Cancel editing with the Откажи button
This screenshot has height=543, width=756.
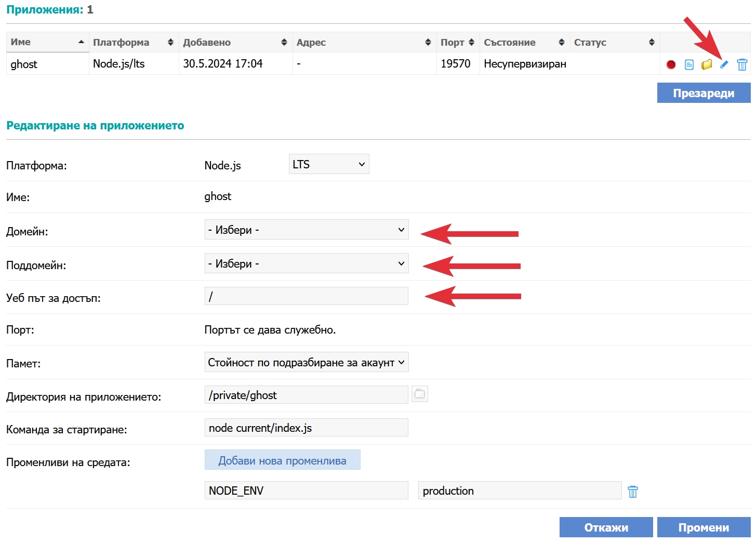click(606, 527)
